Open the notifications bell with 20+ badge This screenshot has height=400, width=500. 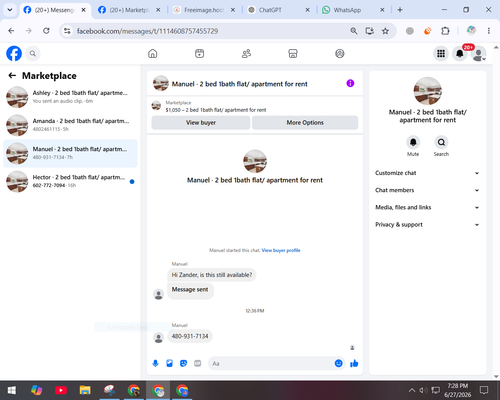(460, 54)
